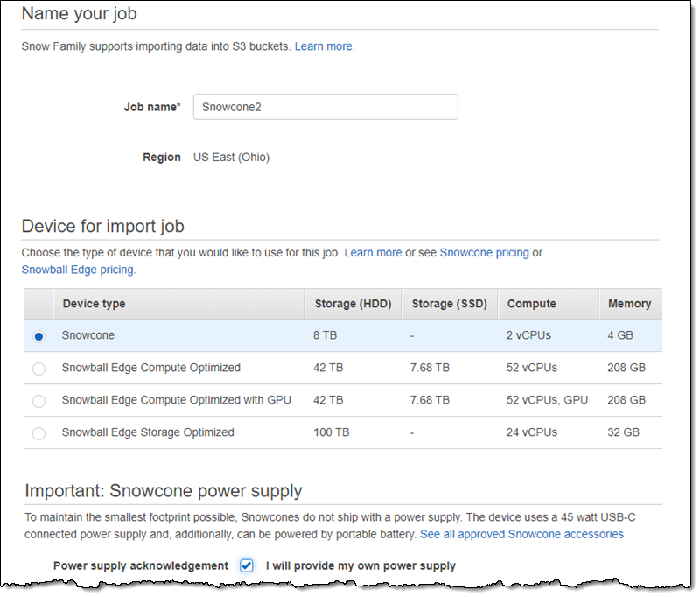Image resolution: width=700 pixels, height=597 pixels.
Task: Click the Device type column header
Action: point(94,304)
